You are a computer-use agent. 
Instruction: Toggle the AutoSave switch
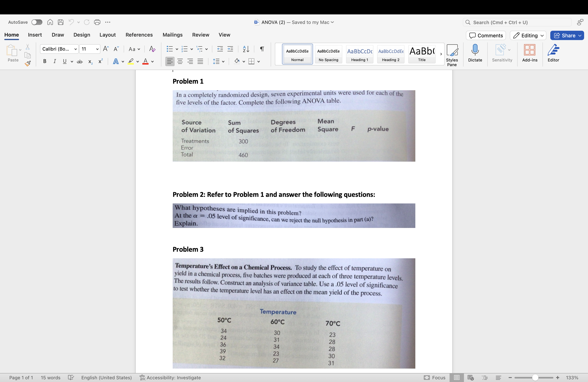coord(37,22)
